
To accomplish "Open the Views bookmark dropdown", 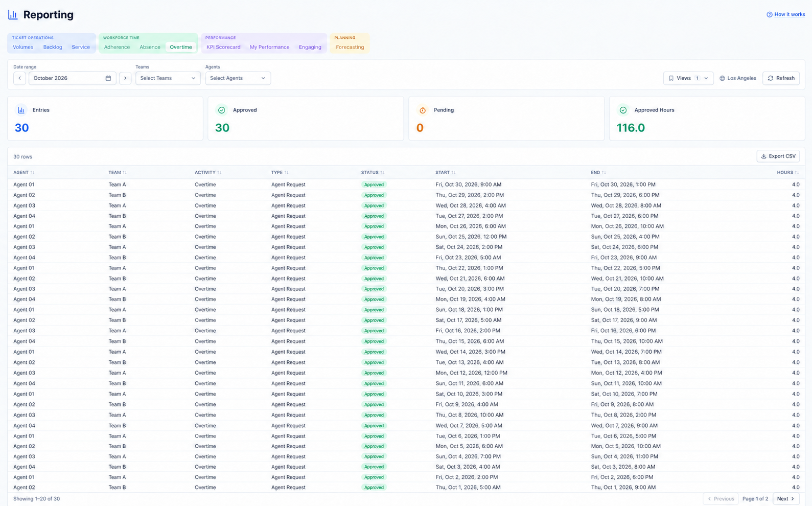I will point(688,78).
